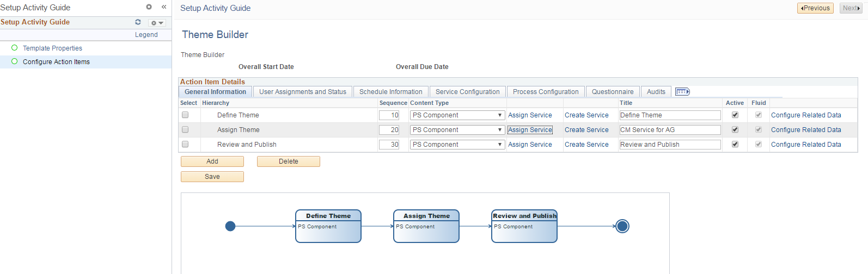Click the Next button
Screen dimensions: 868x274
851,8
